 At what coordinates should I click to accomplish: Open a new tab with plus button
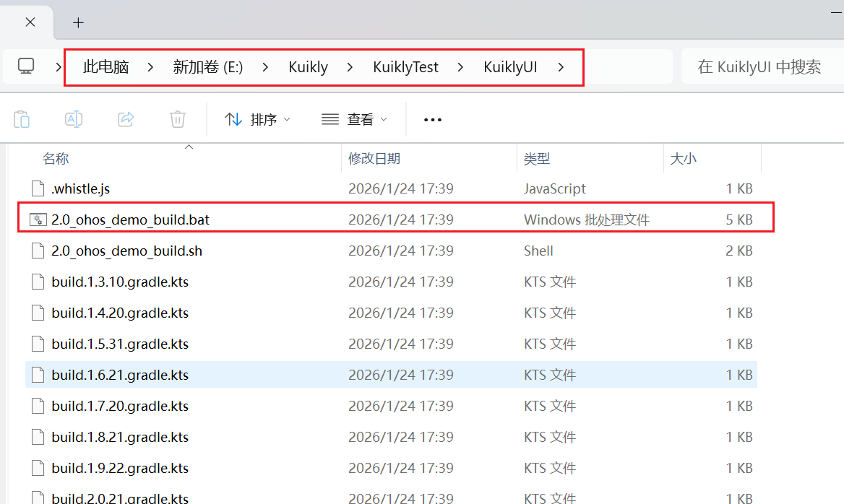pos(78,22)
